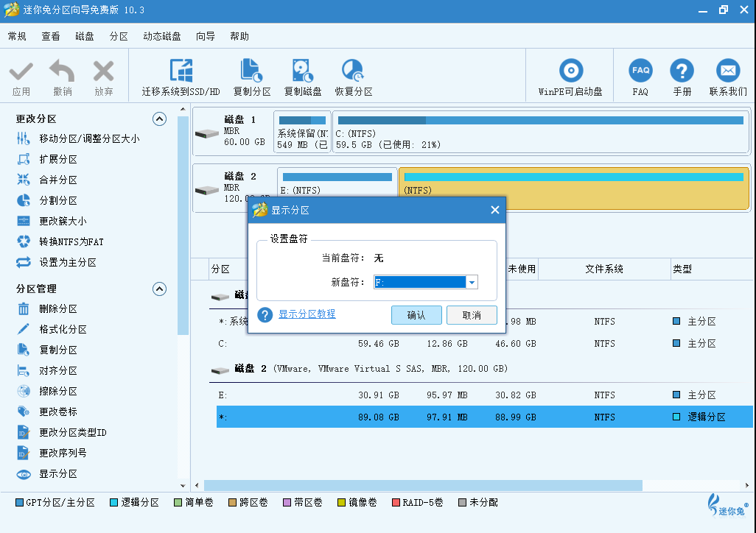This screenshot has height=533, width=756.
Task: Select the C: (NTFS) partition bar
Action: tap(541, 131)
